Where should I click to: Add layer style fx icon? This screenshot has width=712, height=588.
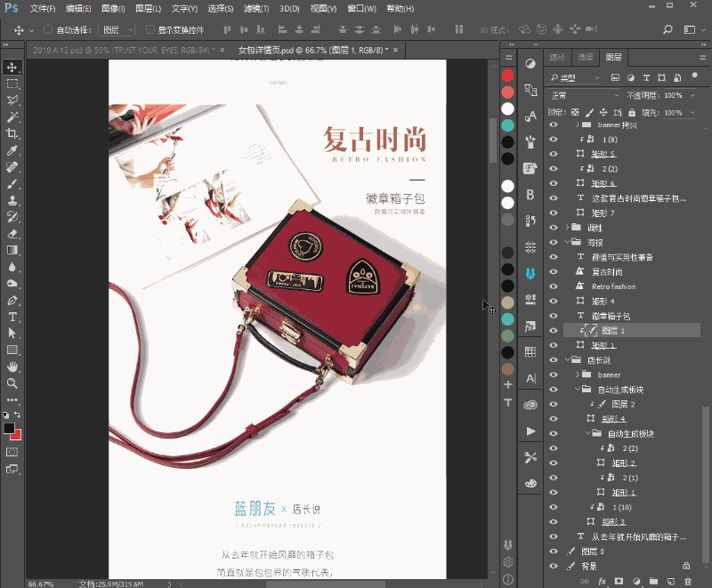pos(603,581)
